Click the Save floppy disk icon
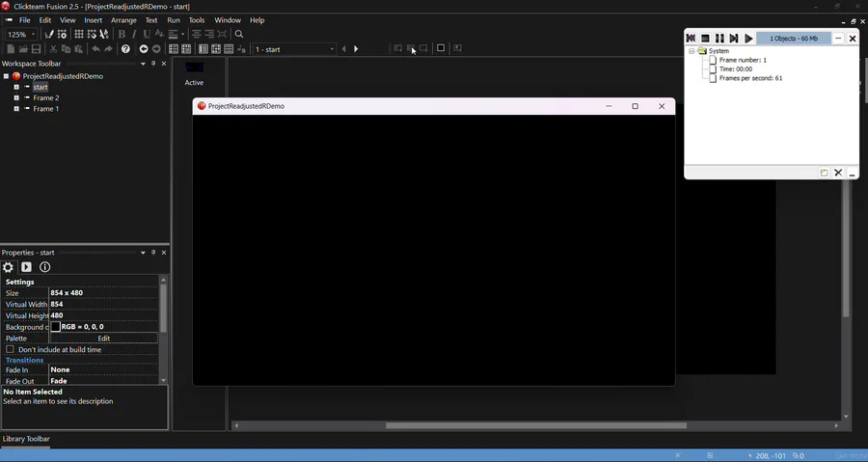 click(x=36, y=49)
